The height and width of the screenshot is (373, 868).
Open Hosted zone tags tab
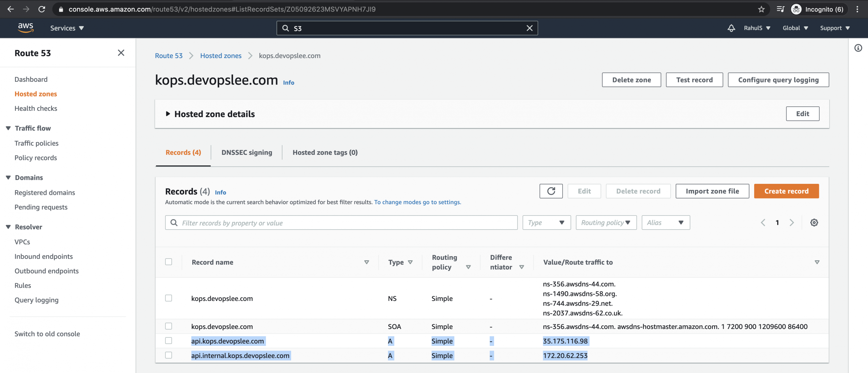(325, 152)
